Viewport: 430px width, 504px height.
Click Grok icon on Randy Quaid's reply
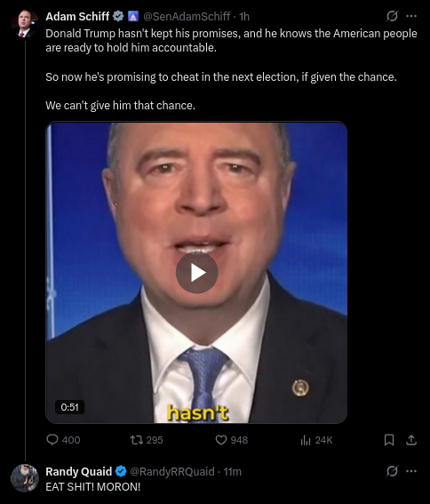(x=392, y=471)
